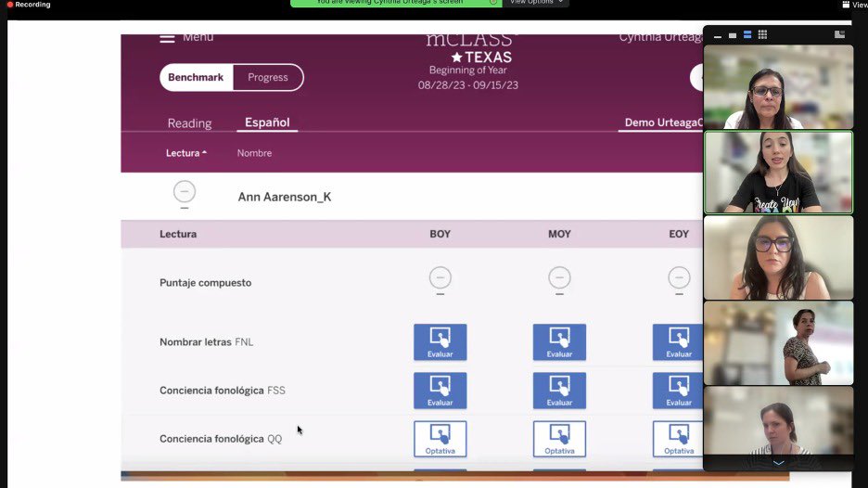Select the third participant video thumbnail
The width and height of the screenshot is (868, 488).
[778, 258]
